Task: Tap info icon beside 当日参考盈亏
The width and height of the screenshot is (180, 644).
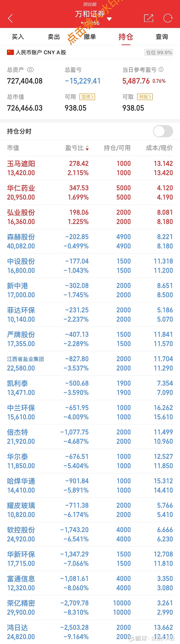Action: click(x=161, y=69)
